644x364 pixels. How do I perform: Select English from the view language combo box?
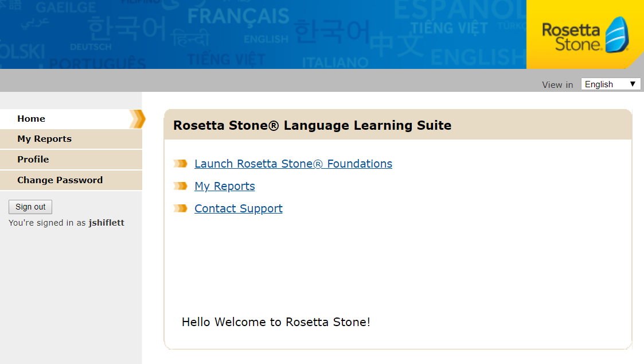point(610,84)
